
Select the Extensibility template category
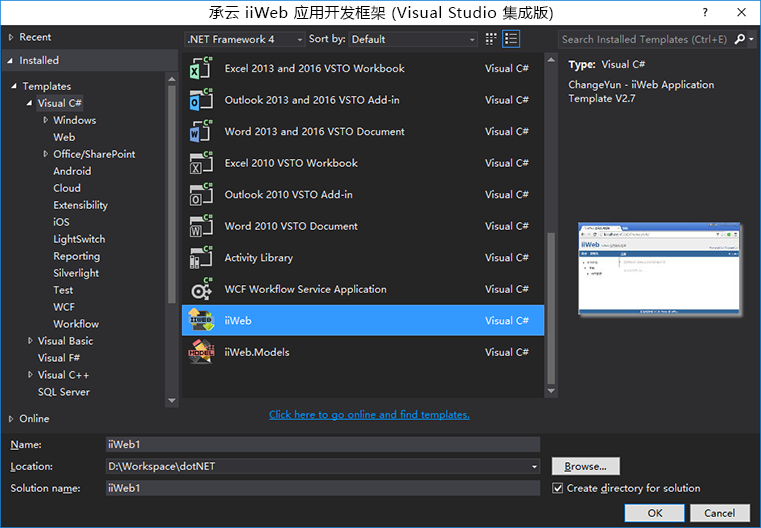click(x=81, y=205)
